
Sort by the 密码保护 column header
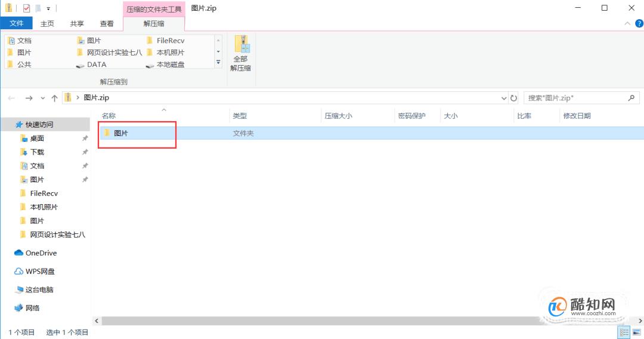click(x=411, y=116)
